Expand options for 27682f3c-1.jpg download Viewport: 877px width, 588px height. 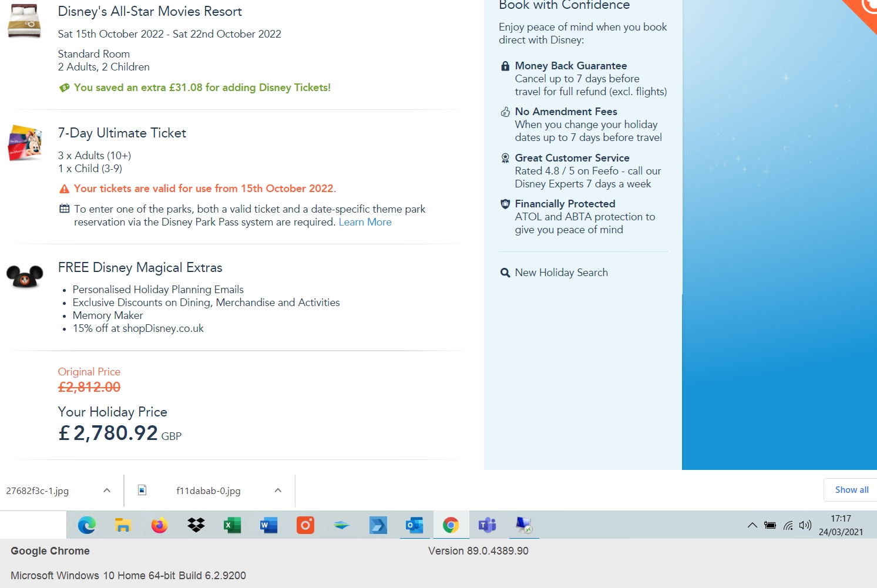pos(107,490)
